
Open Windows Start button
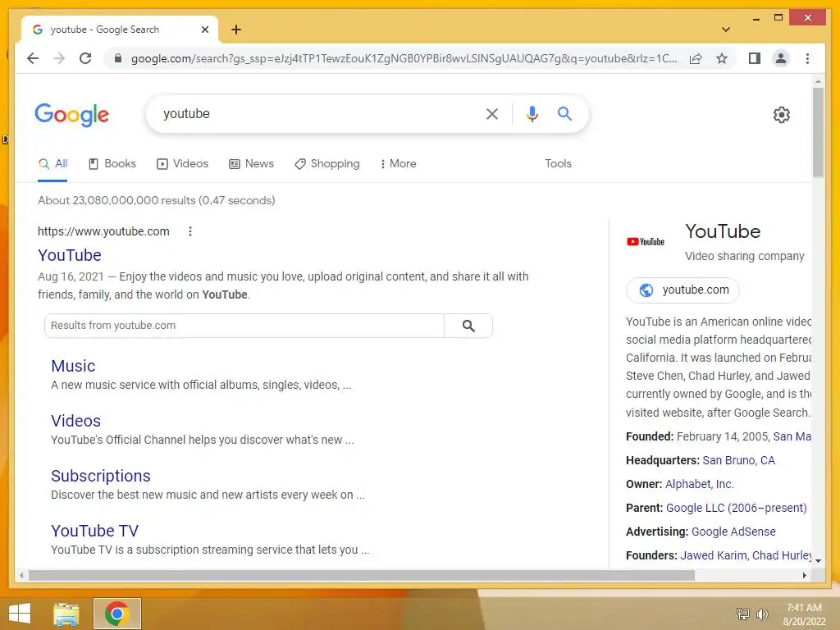20,614
